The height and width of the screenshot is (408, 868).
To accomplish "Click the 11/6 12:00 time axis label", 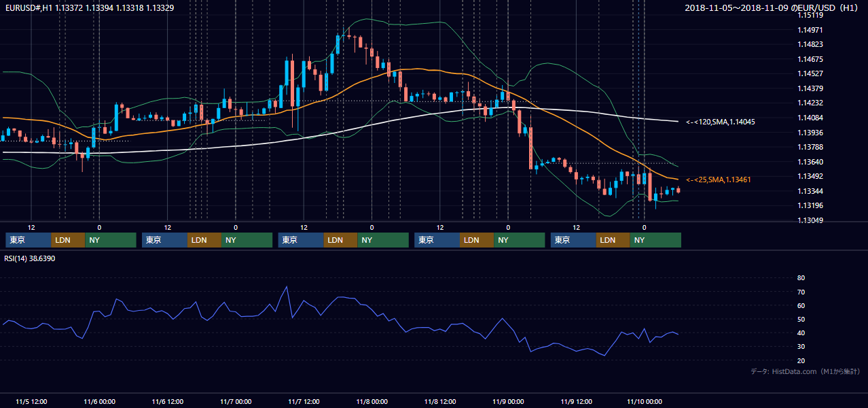I will (x=167, y=401).
